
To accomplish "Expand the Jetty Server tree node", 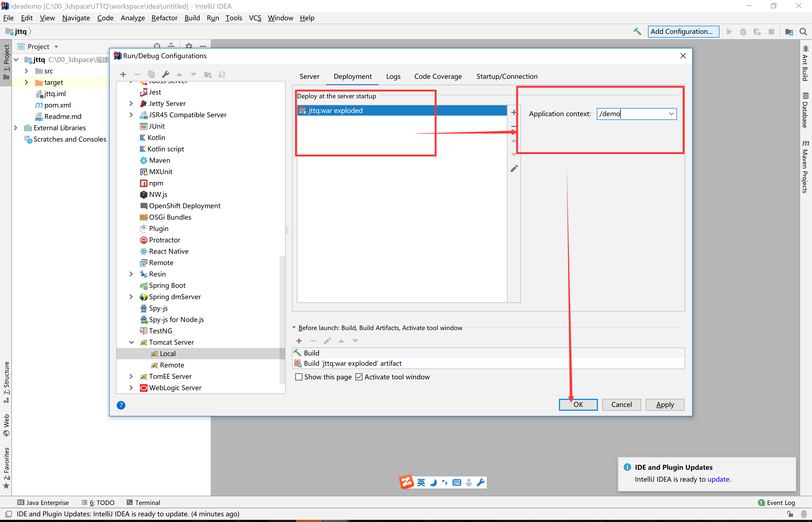I will tap(132, 103).
